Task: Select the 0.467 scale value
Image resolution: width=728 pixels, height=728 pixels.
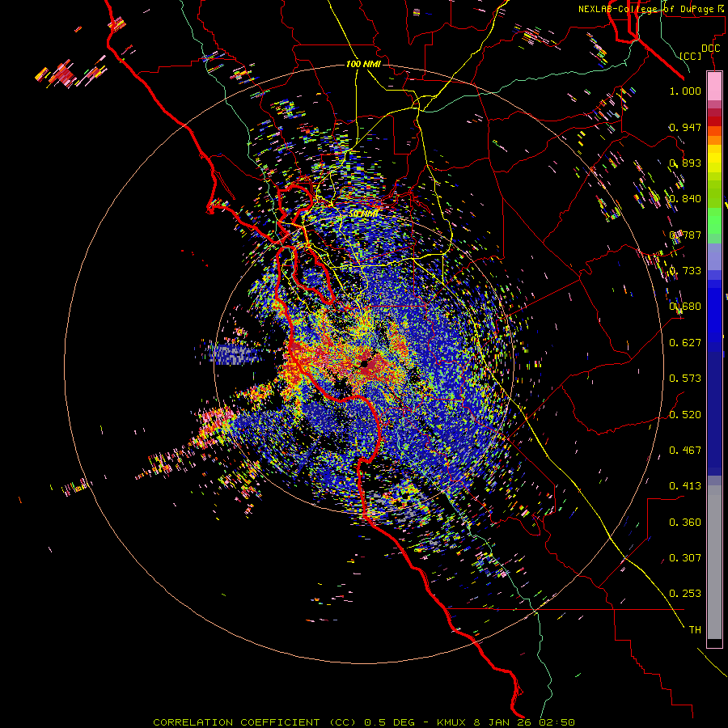Action: [x=685, y=451]
